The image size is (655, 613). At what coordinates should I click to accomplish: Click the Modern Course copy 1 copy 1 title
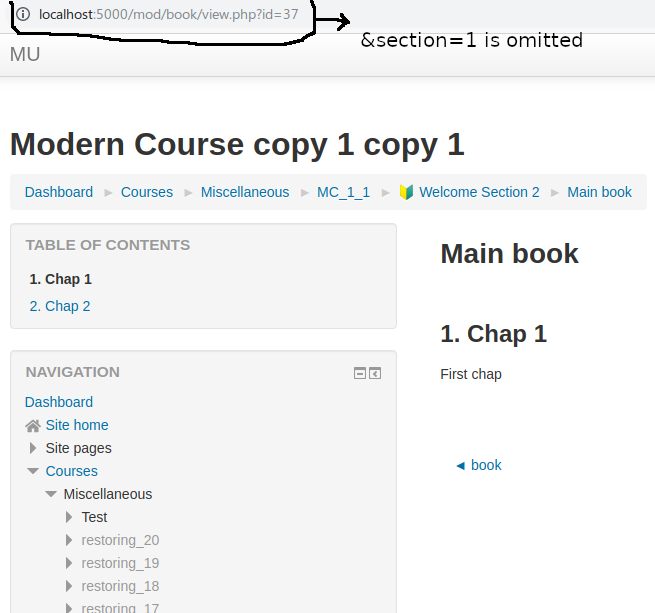237,145
